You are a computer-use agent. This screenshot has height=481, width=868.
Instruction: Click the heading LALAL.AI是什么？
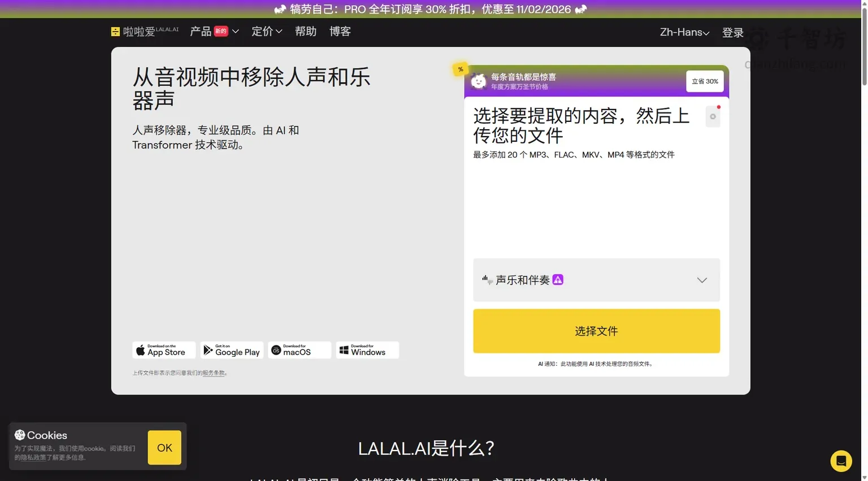click(x=427, y=448)
